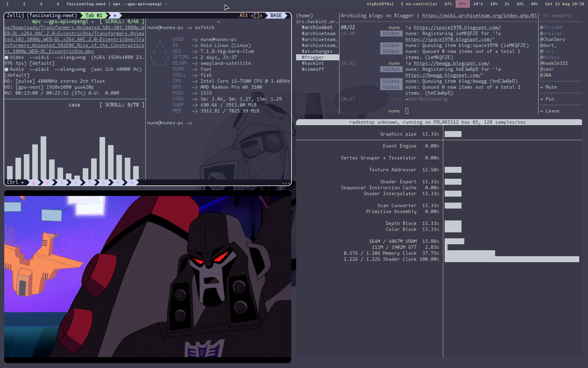Click the SCROLL: 0/46 indicator of mpv pane
Screen dimensions: 588x368
click(x=122, y=21)
